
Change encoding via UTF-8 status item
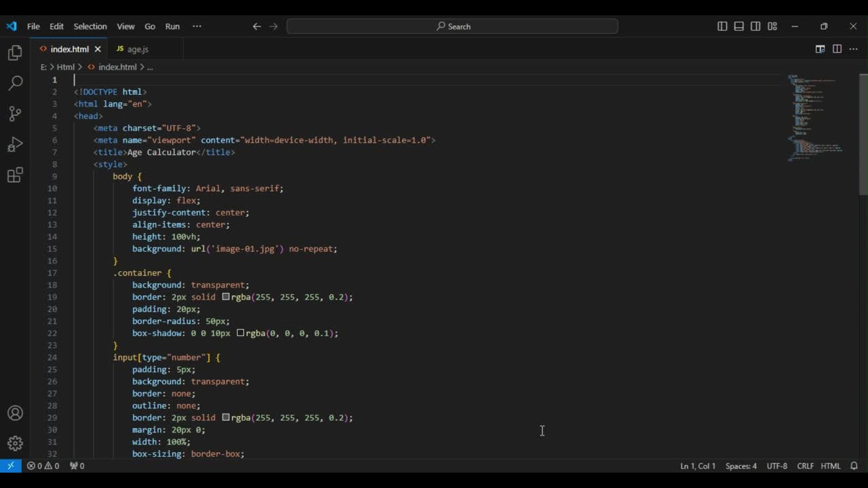[777, 466]
